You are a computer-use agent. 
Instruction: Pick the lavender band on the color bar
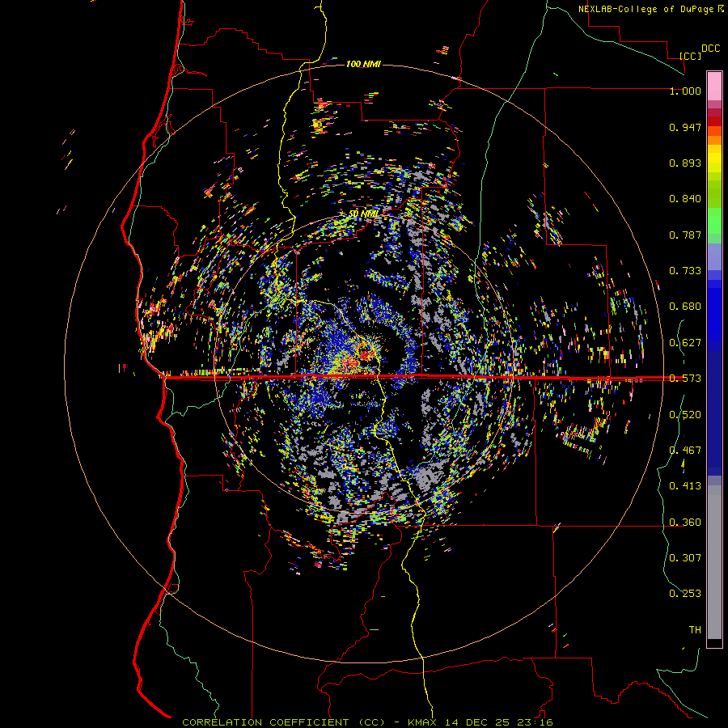point(714,256)
